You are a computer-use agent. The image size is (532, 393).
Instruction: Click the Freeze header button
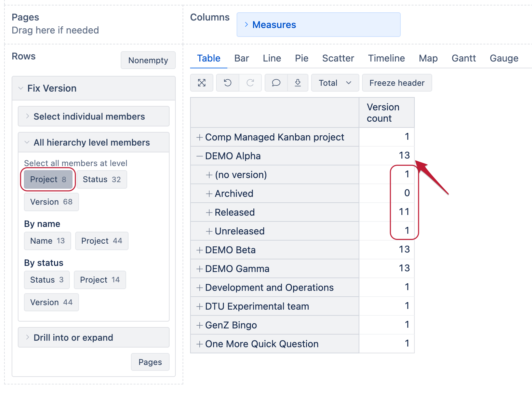397,83
